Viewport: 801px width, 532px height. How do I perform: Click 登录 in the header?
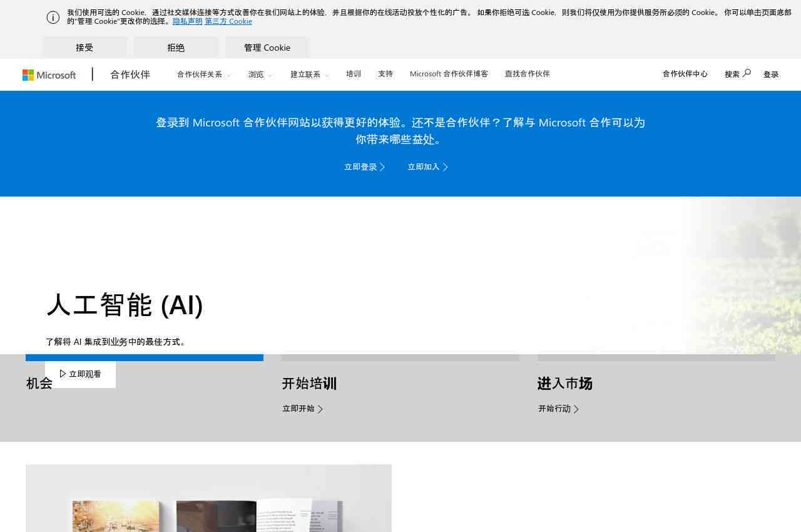771,74
